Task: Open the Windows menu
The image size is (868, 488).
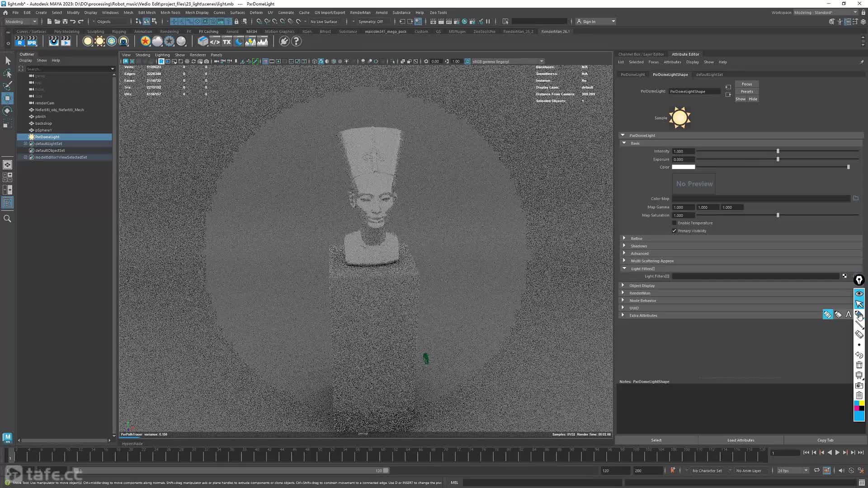Action: pos(110,13)
